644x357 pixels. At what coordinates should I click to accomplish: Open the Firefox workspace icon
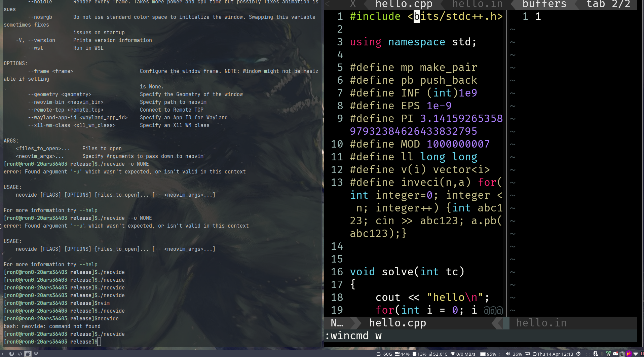click(x=12, y=354)
